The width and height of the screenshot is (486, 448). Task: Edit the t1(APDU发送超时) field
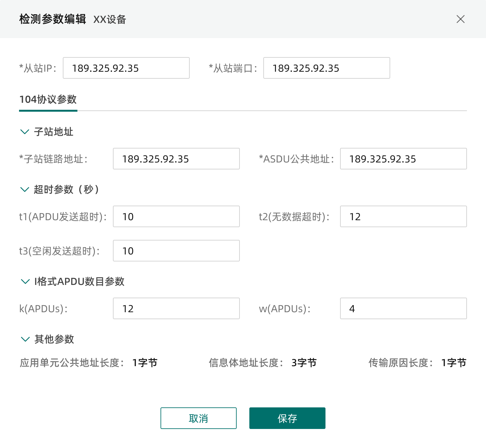click(176, 216)
